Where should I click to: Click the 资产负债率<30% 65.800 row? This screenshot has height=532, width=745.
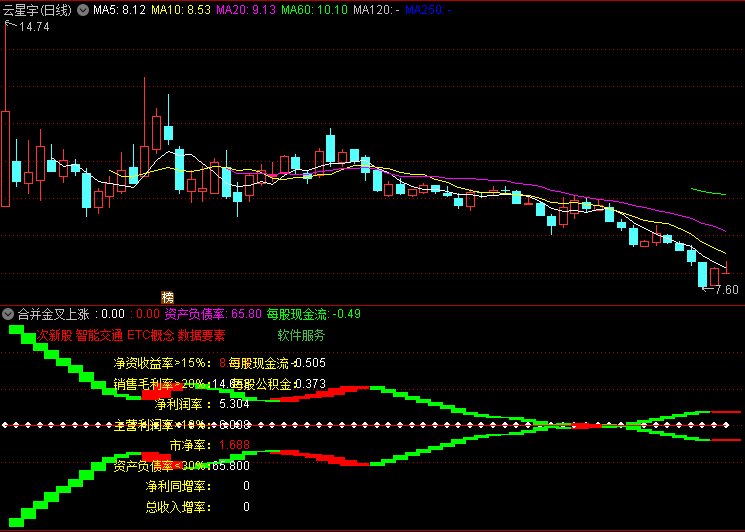(x=181, y=466)
